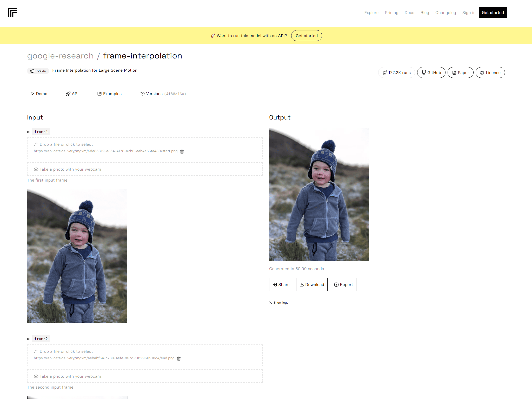This screenshot has width=532, height=399.
Task: Click the frame-interpolation model title
Action: point(143,56)
